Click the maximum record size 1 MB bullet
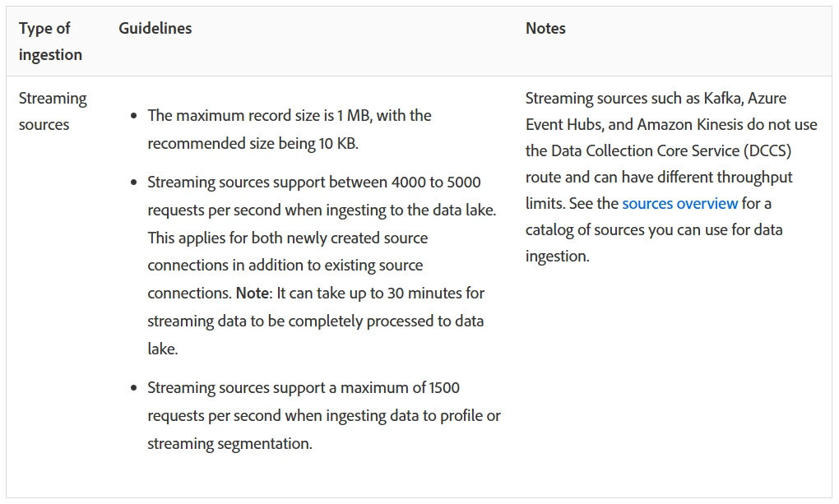The image size is (839, 504). (x=290, y=129)
